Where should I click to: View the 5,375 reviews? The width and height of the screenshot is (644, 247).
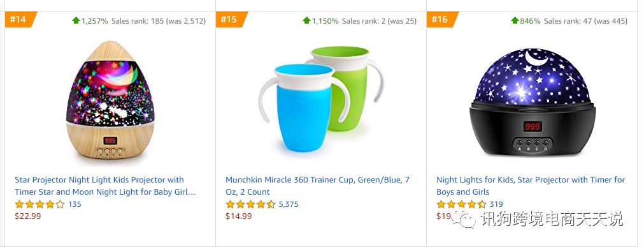tap(289, 204)
